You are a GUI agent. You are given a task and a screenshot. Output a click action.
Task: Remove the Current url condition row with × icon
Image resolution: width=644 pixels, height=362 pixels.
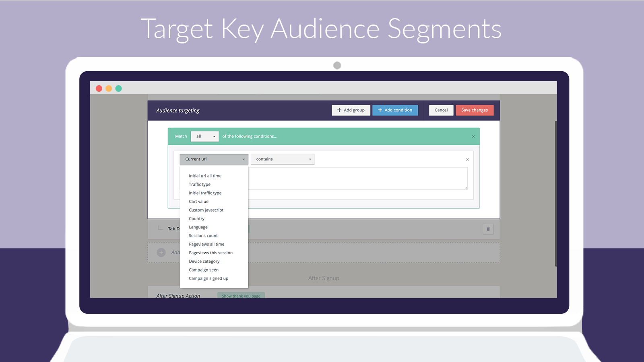click(467, 159)
